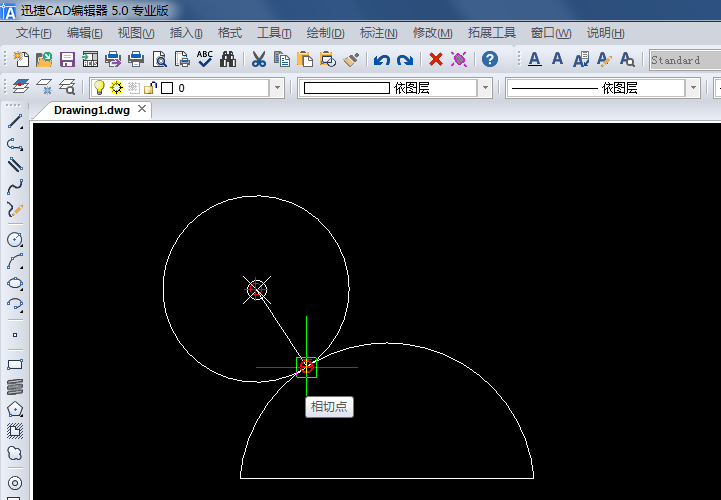The image size is (721, 500).
Task: Open the Standard text style box
Action: point(685,60)
